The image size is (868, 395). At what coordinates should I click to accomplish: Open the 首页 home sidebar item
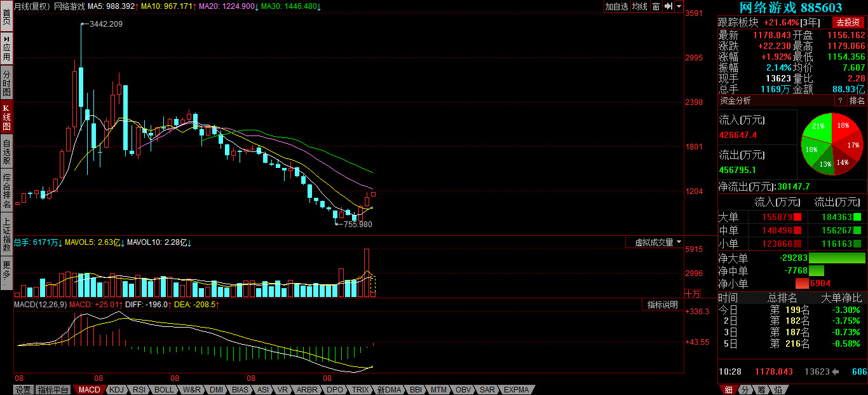click(6, 17)
